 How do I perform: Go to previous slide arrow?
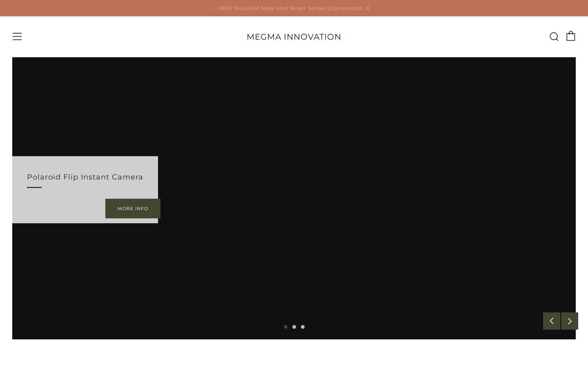tap(552, 321)
